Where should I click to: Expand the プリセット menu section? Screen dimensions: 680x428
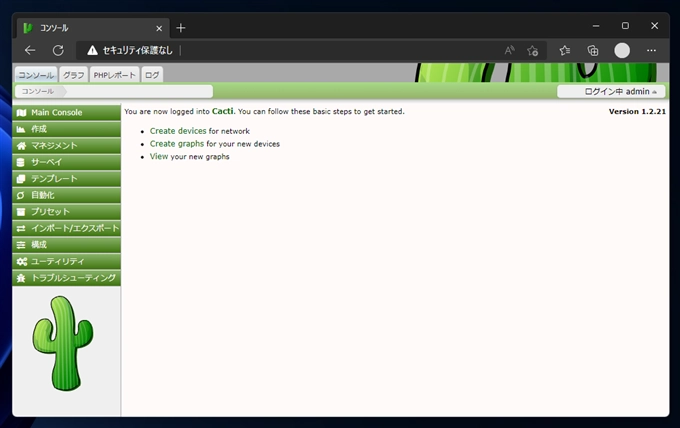pos(66,212)
